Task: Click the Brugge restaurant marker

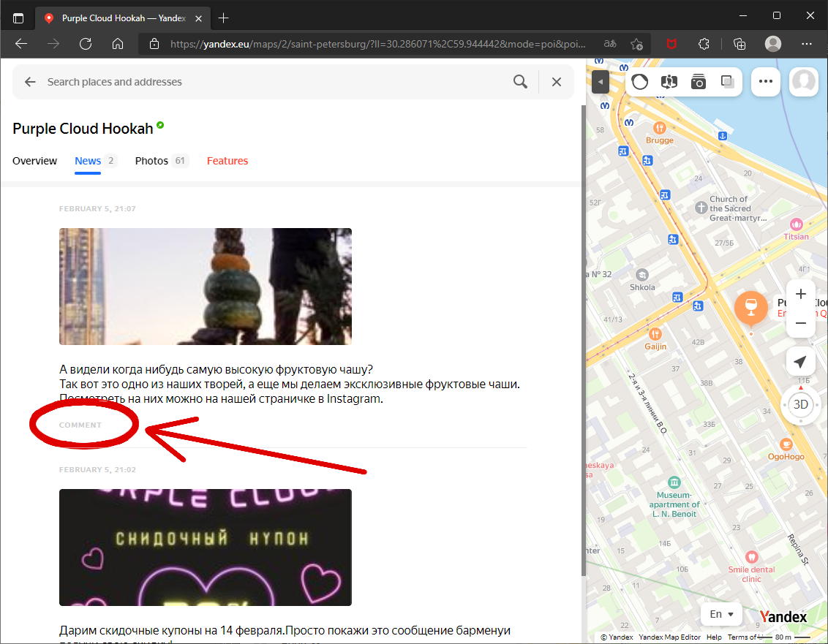Action: click(660, 128)
